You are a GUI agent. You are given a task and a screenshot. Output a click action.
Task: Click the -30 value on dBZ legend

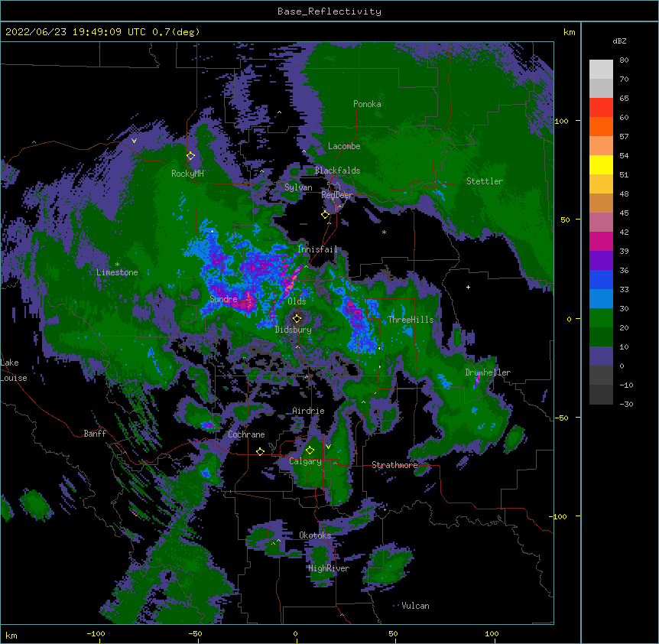tap(626, 404)
